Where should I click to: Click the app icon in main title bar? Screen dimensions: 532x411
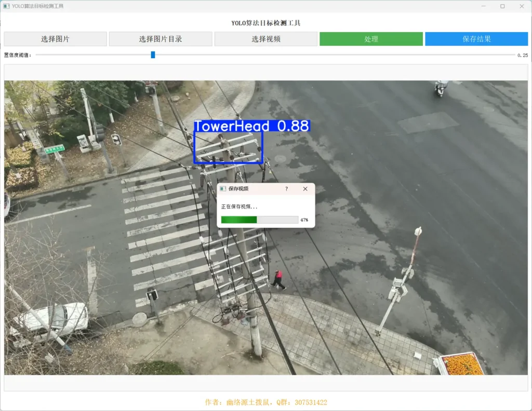click(6, 6)
